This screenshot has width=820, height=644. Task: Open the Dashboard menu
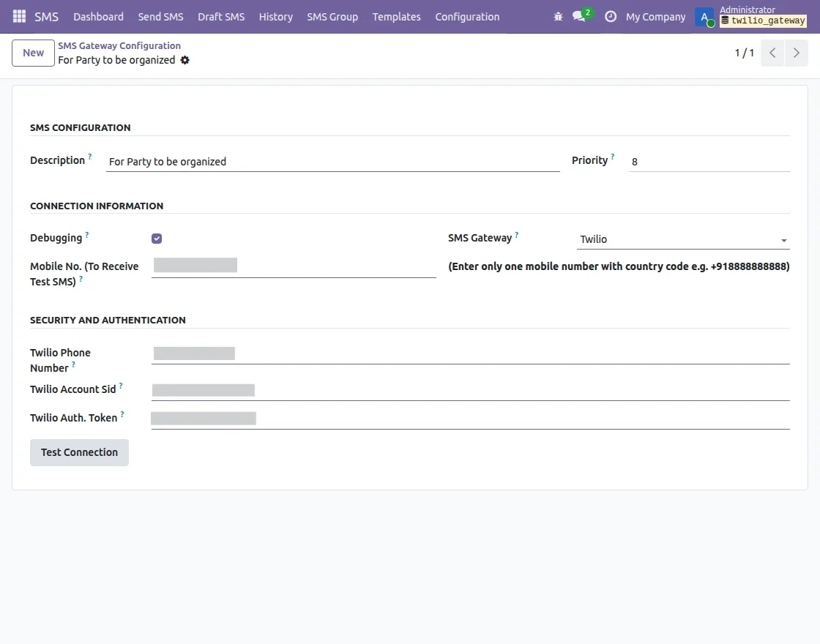(x=98, y=17)
